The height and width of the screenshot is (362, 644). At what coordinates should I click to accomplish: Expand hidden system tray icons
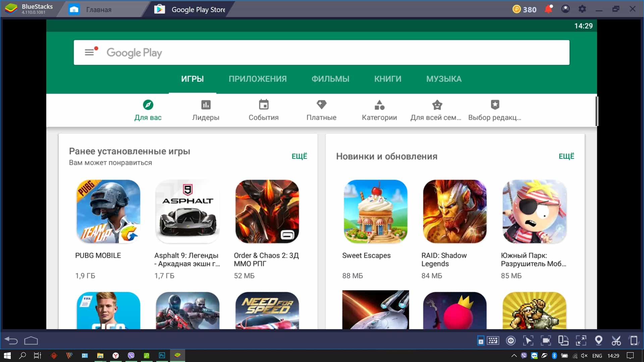[x=514, y=356]
